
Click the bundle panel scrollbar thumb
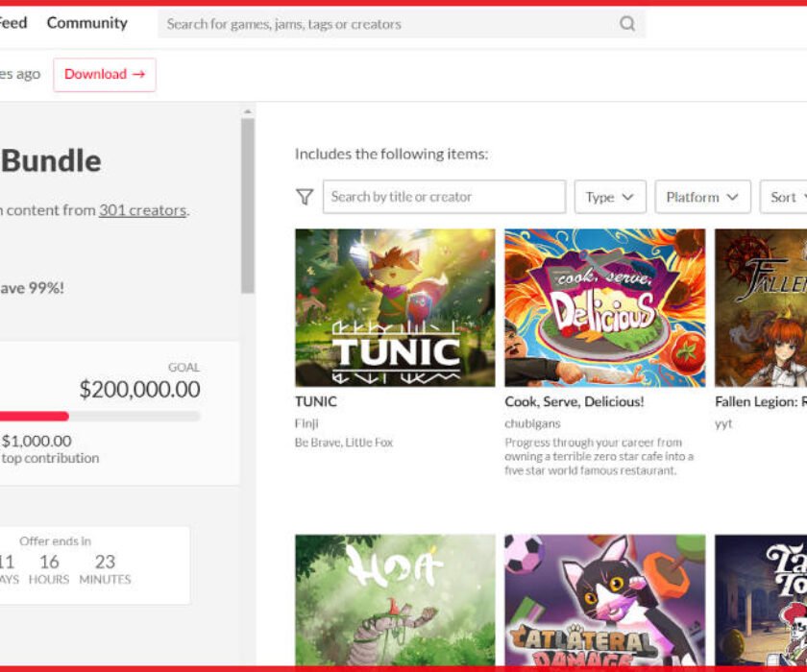click(248, 205)
